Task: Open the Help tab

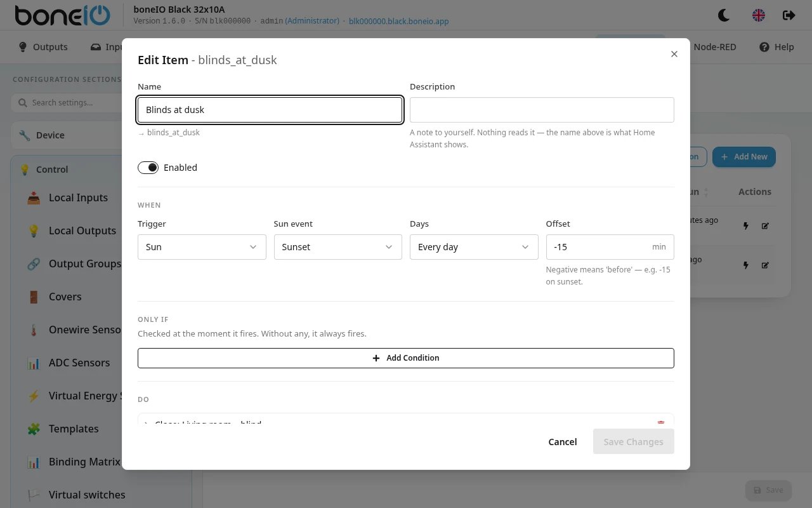Action: pyautogui.click(x=776, y=47)
